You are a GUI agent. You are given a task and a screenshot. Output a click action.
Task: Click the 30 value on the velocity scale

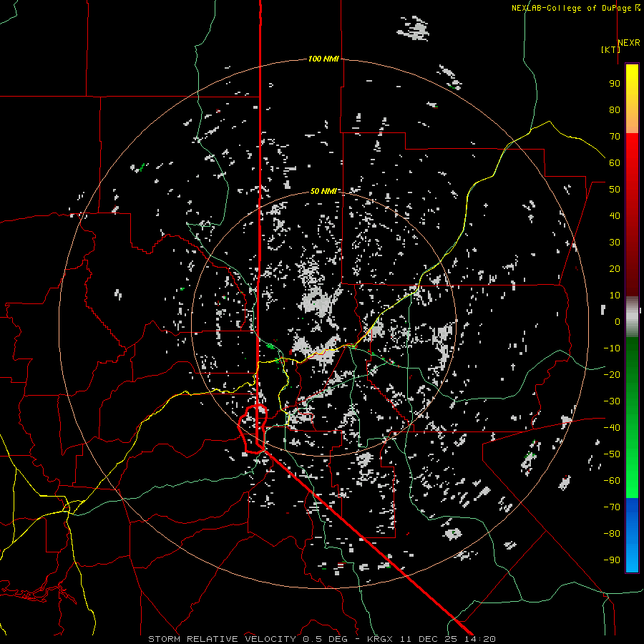click(x=615, y=243)
